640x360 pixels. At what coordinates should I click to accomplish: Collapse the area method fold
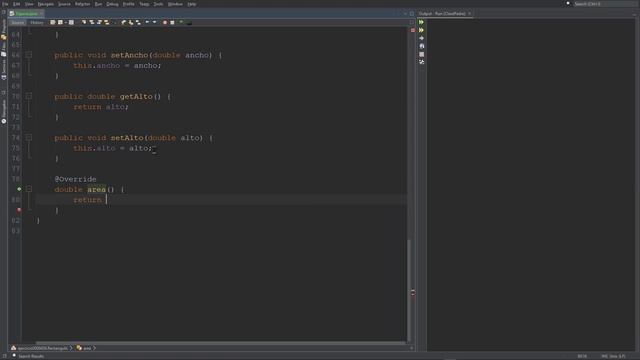29,189
